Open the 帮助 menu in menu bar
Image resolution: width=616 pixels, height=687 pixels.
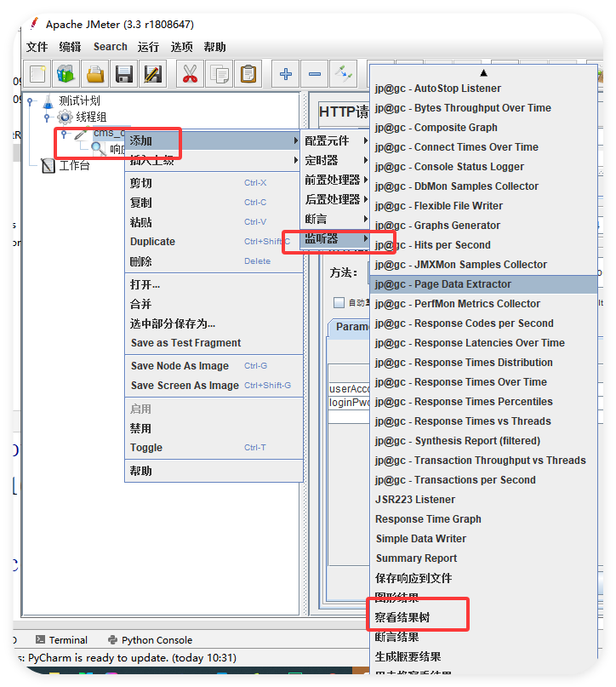(x=214, y=47)
